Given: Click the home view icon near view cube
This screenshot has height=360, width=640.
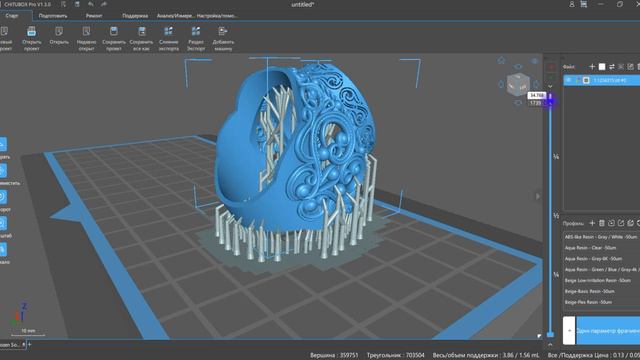Looking at the screenshot, I should click(x=502, y=60).
